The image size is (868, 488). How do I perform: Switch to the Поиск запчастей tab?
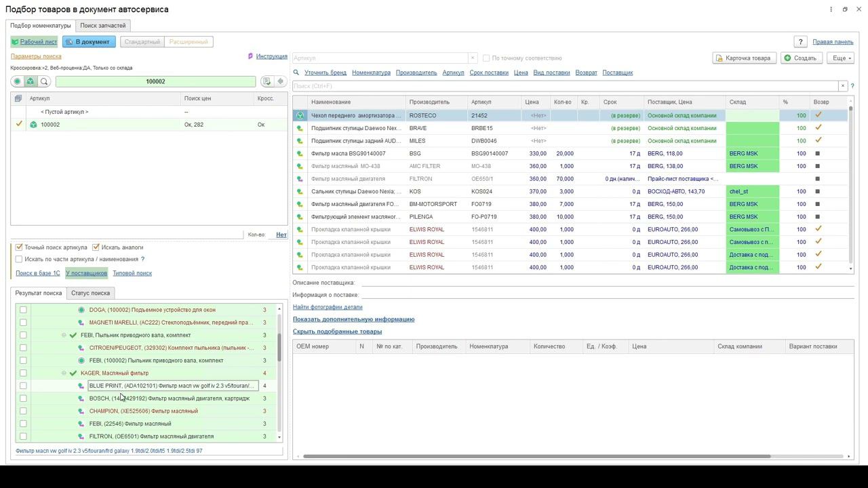[x=102, y=26]
